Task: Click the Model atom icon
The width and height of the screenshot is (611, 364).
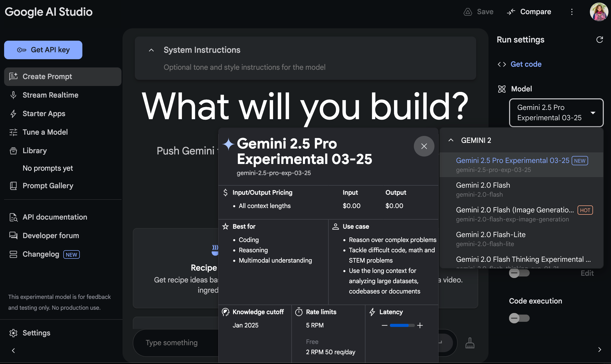Action: (502, 89)
